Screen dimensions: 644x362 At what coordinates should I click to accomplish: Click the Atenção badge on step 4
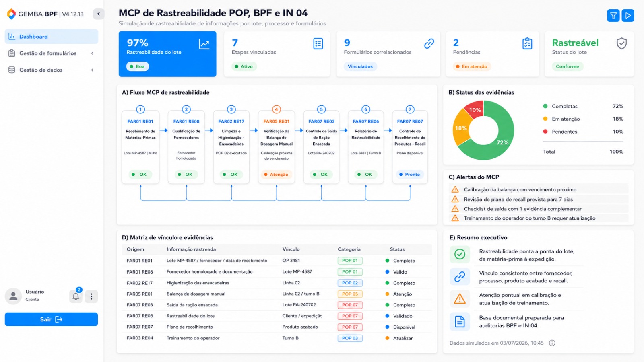pyautogui.click(x=276, y=175)
